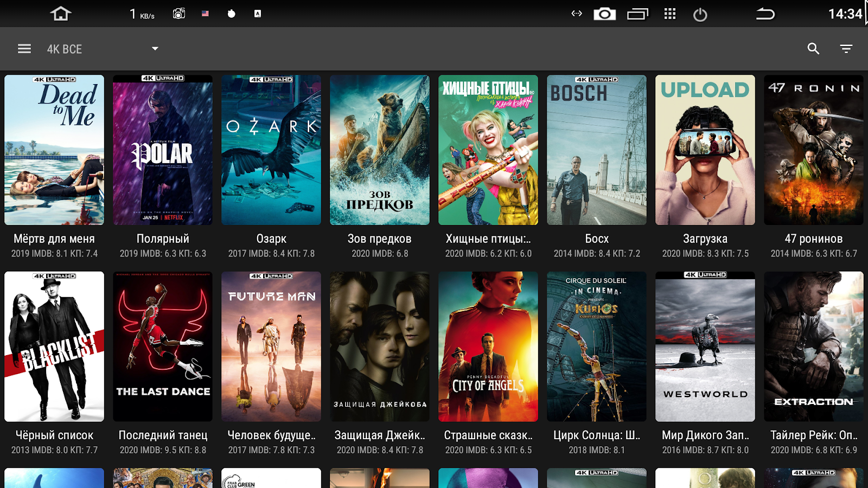Select the title 'Озарк'
This screenshot has height=488, width=868.
[x=271, y=239]
